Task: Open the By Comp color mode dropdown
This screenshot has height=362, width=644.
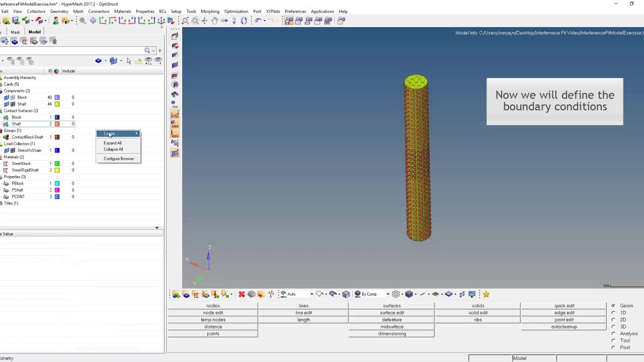Action: pyautogui.click(x=387, y=294)
